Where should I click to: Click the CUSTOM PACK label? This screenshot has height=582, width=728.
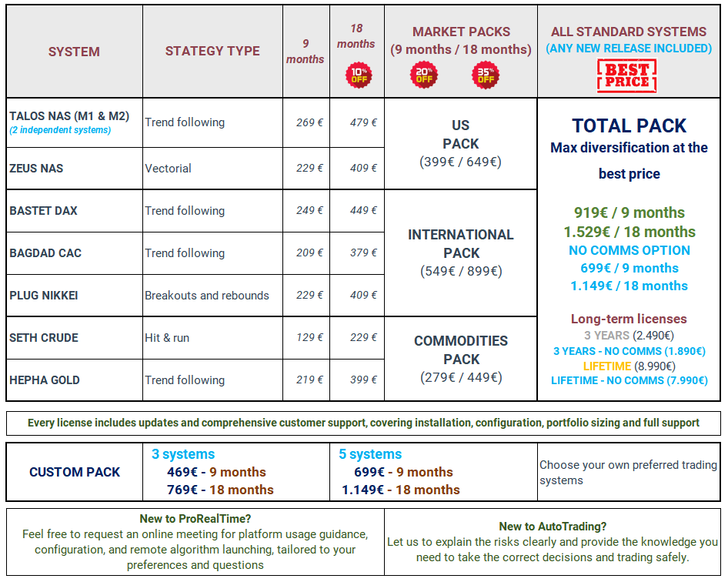[75, 473]
